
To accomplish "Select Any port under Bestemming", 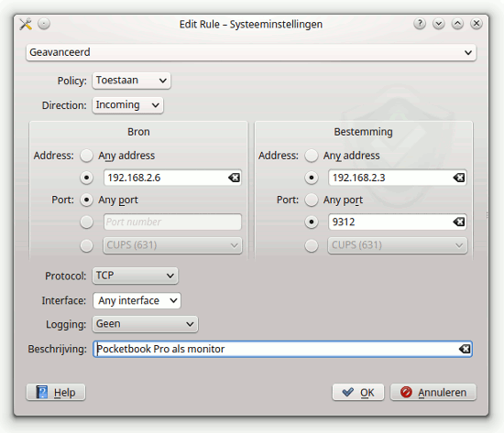I will click(312, 200).
